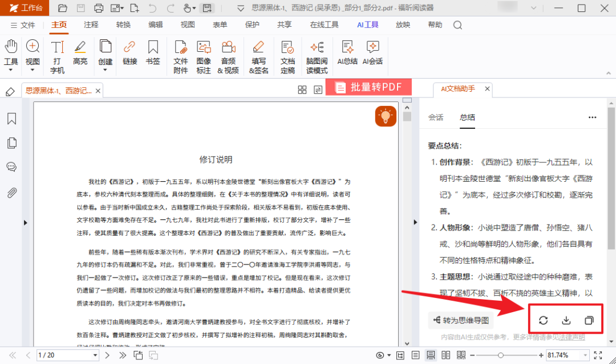Jump to last page in status bar

click(x=123, y=355)
